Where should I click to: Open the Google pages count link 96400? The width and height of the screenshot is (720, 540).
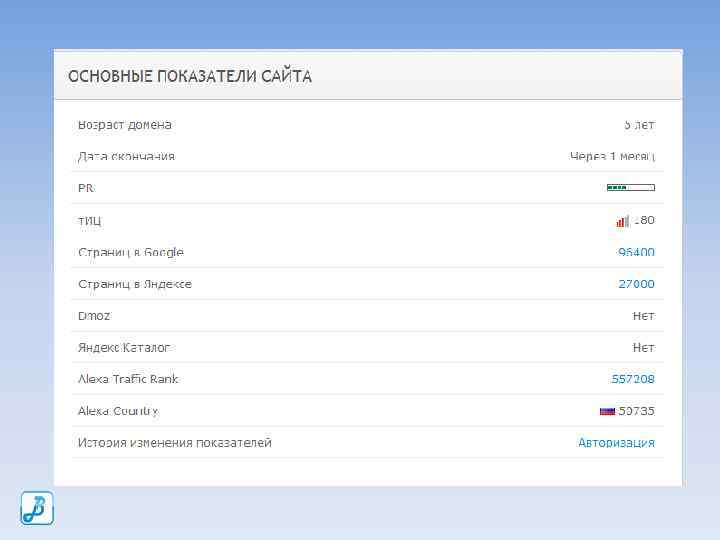636,253
